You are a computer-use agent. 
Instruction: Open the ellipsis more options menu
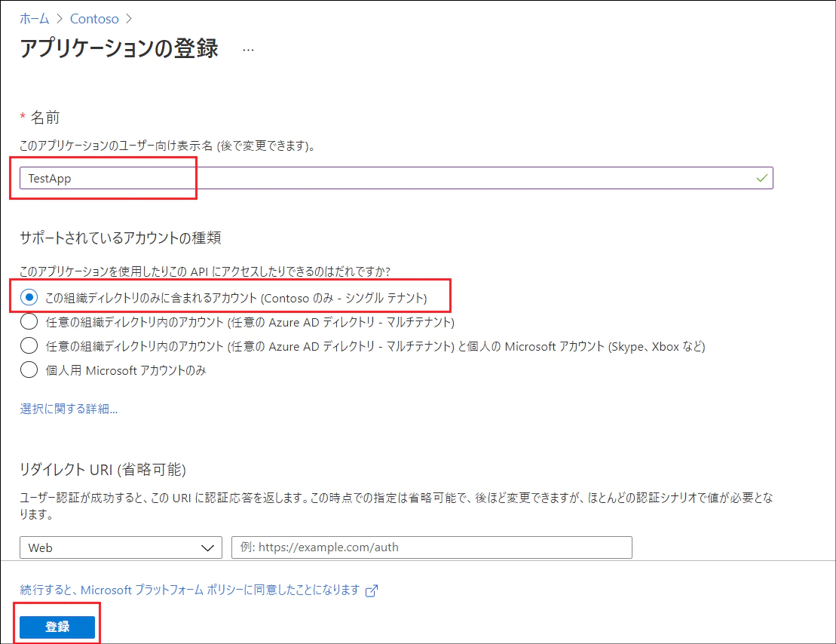point(248,50)
